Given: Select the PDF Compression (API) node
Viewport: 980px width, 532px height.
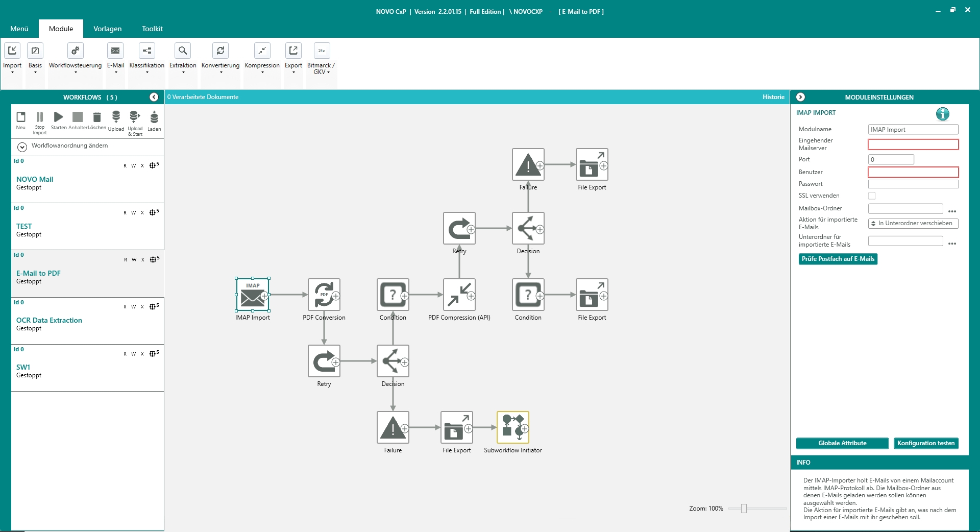Looking at the screenshot, I should tap(459, 295).
